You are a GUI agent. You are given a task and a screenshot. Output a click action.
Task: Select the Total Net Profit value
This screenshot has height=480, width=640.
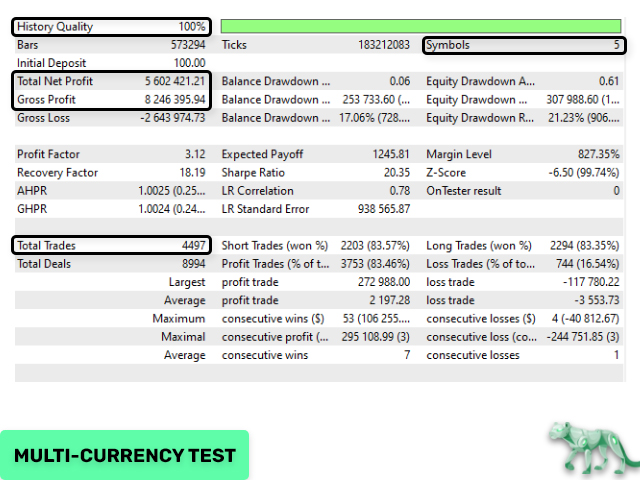[166, 81]
